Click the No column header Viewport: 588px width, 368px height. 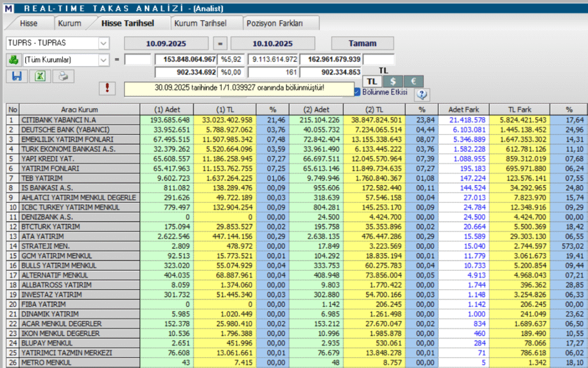tap(13, 110)
